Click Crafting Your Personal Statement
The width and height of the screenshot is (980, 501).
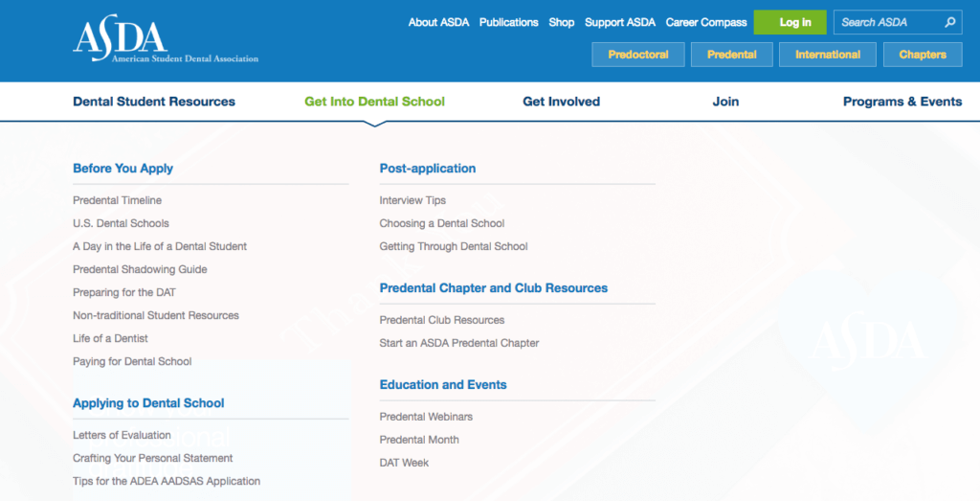click(x=153, y=458)
